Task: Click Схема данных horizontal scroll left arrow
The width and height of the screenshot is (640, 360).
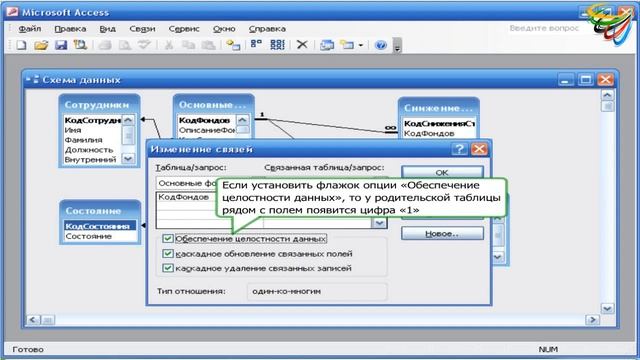Action: 33,320
